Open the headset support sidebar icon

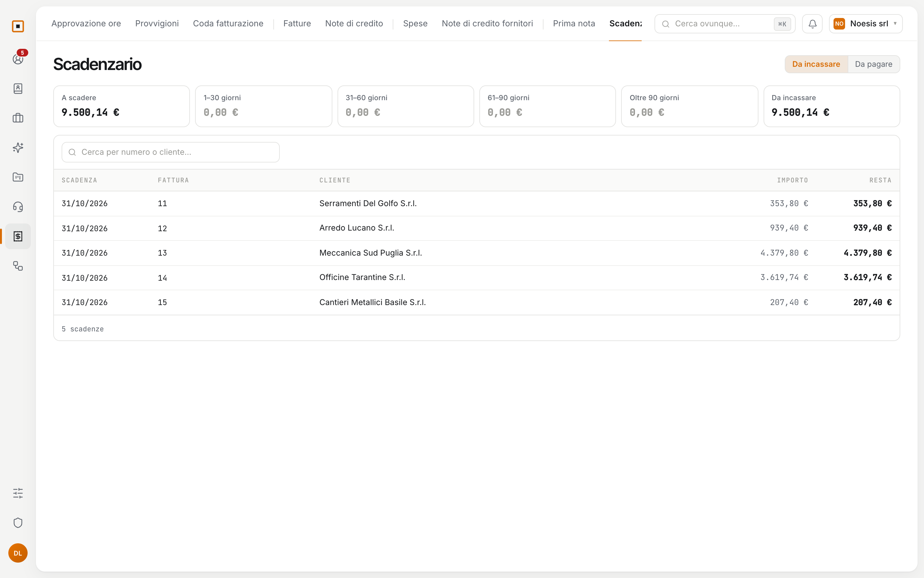click(18, 207)
